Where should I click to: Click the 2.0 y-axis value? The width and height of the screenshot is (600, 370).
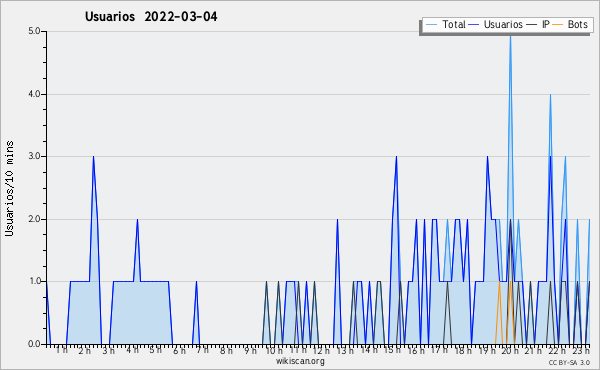point(34,219)
